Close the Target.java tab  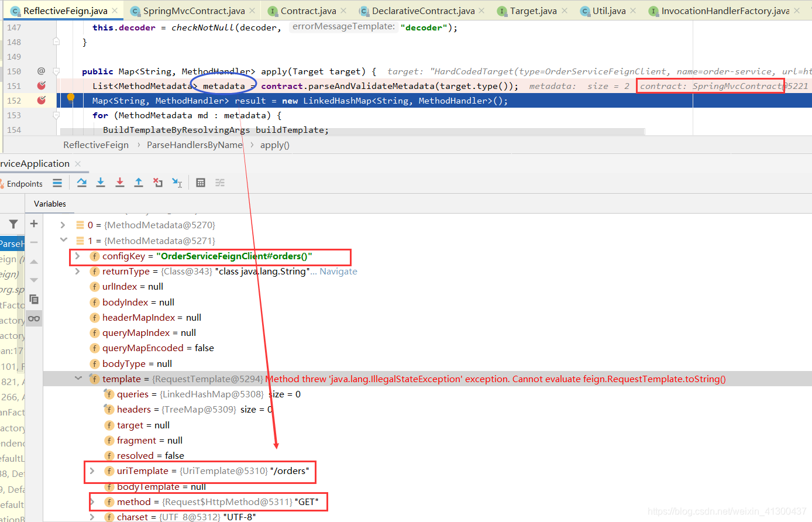565,11
